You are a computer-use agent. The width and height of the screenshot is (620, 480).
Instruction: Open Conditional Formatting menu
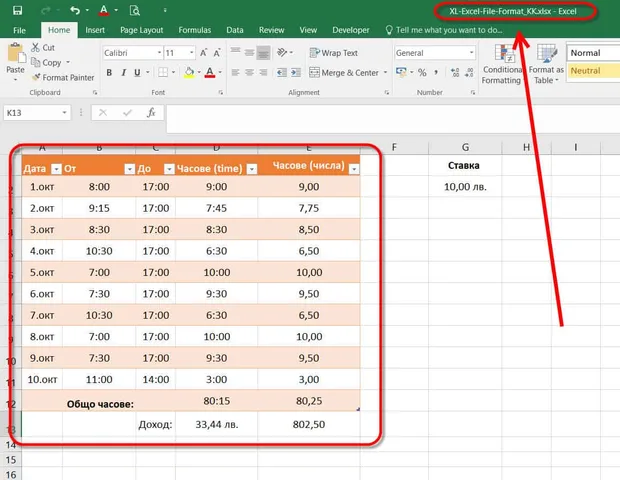click(502, 64)
